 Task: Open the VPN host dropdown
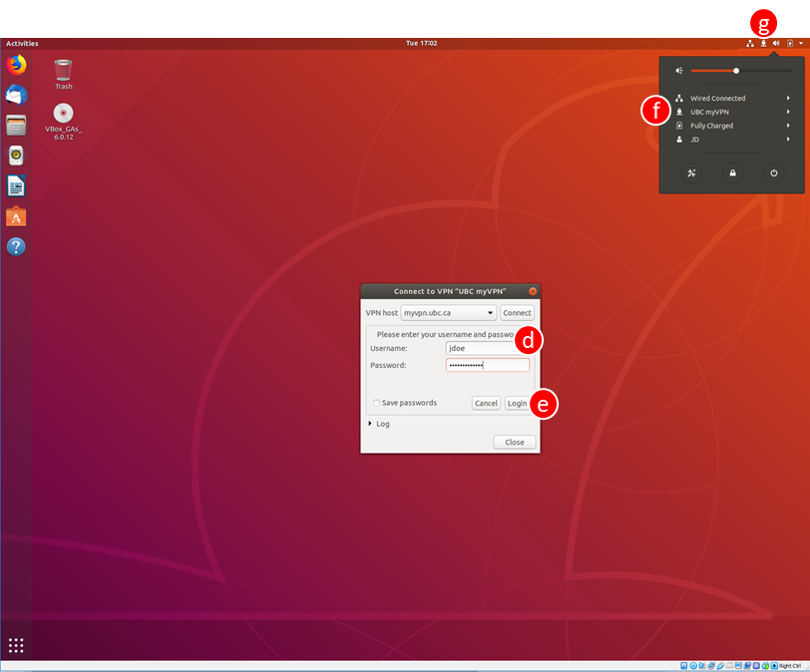(449, 313)
